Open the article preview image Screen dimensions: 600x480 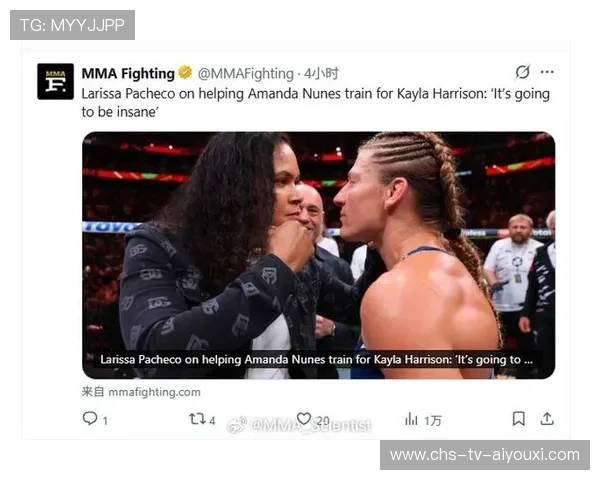click(x=318, y=255)
